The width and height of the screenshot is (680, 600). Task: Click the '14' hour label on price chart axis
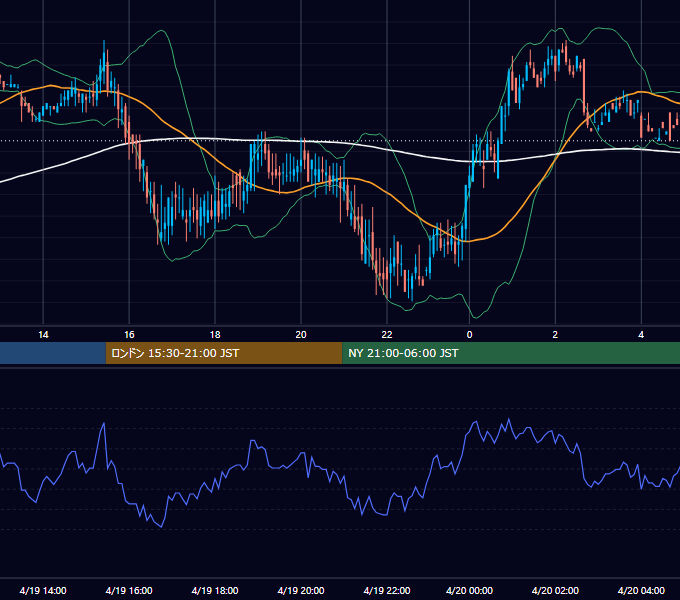coord(43,335)
